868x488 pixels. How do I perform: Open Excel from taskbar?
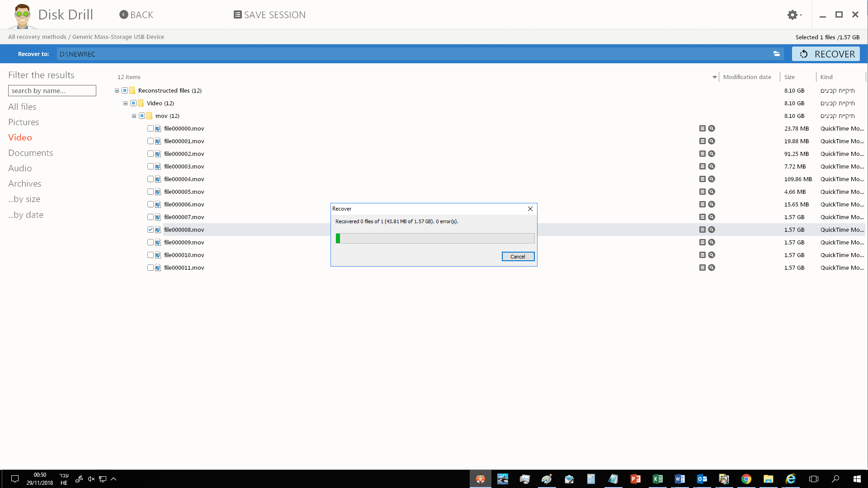658,479
